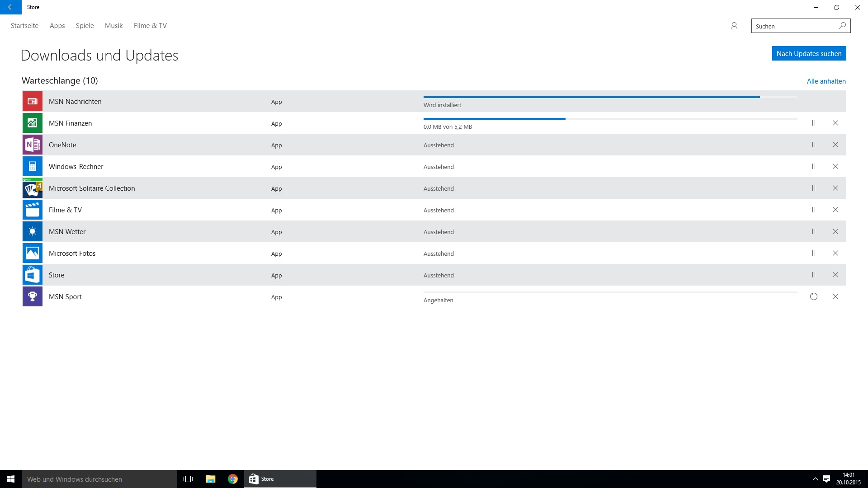Open the Spiele tab
Screen dimensions: 868x488
pos(85,26)
